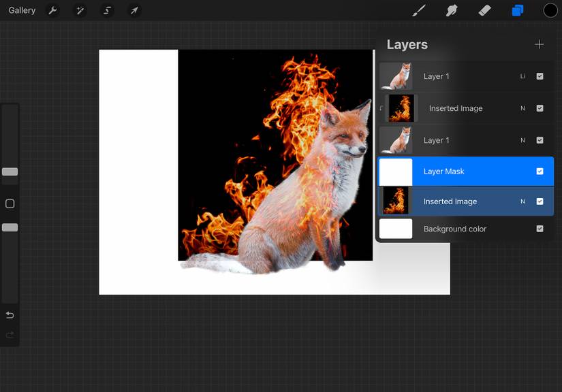Open Background color white swatch

tap(396, 229)
